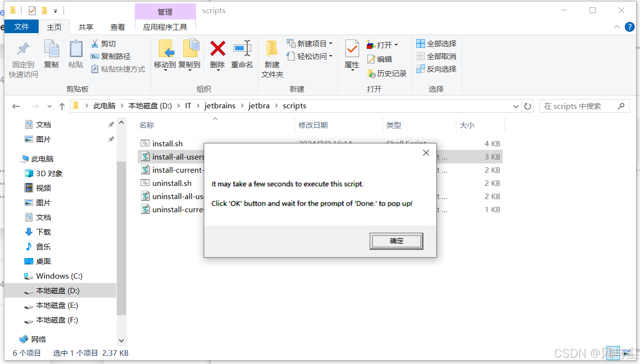Click the Properties (属性) checkmark icon
Viewport: 640px width, 364px height.
tap(352, 49)
